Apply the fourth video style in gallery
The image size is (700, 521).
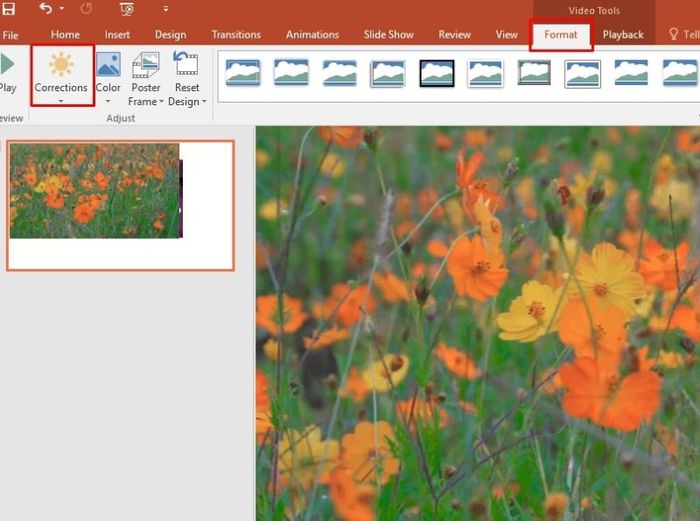(x=388, y=73)
